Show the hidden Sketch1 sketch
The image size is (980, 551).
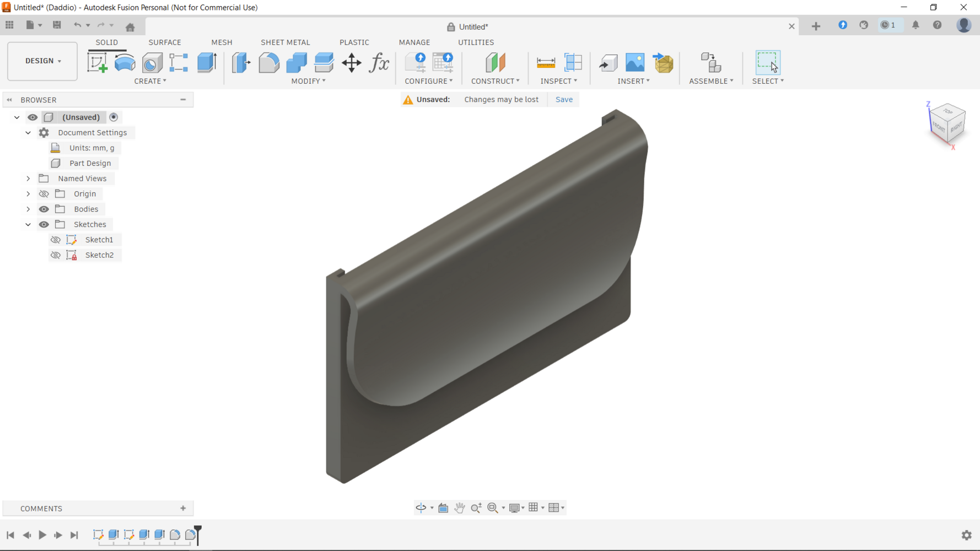coord(56,240)
